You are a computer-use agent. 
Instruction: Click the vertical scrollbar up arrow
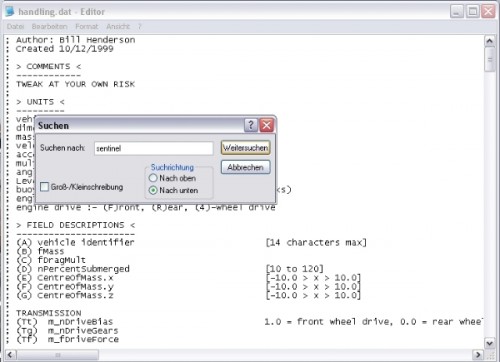pos(489,41)
